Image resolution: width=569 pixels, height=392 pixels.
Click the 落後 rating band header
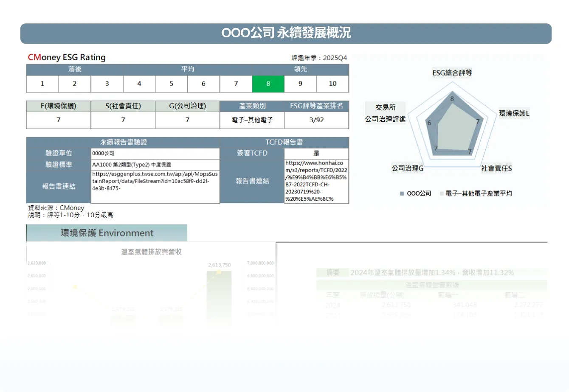click(x=75, y=69)
